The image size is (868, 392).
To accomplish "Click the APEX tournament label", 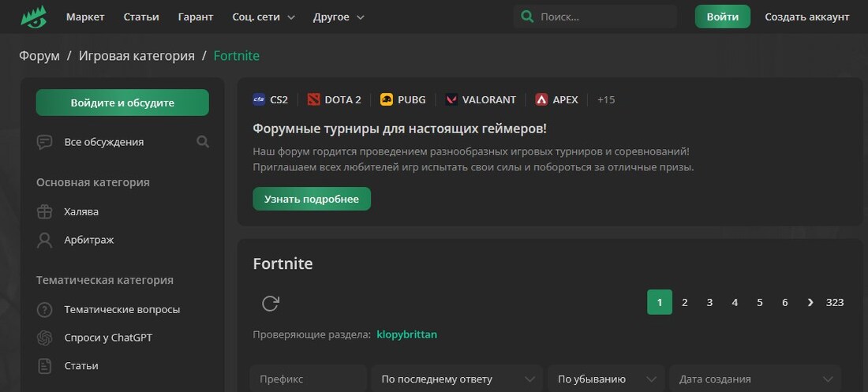I will (565, 99).
